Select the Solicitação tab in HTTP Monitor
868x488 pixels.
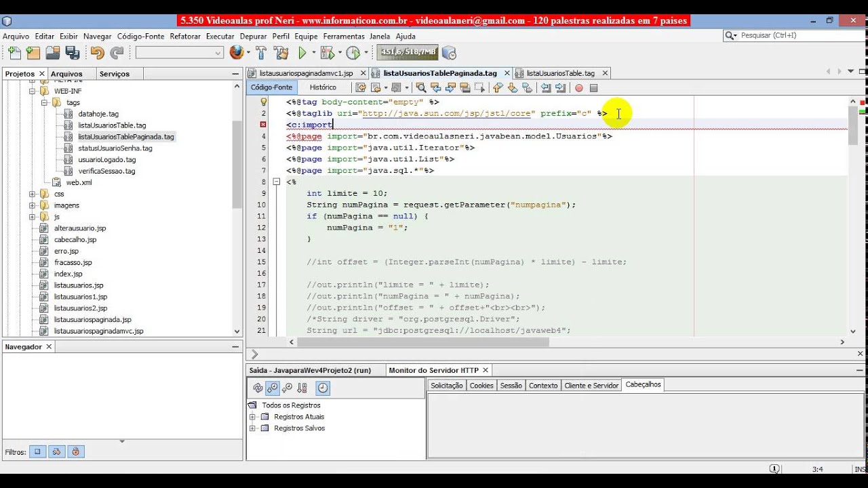click(x=447, y=385)
